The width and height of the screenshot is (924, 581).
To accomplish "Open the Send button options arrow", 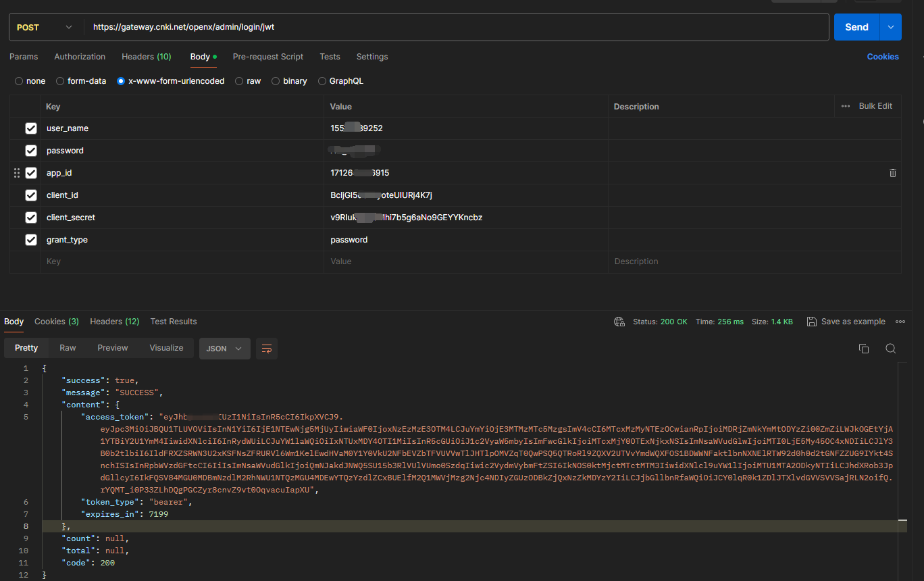I will pyautogui.click(x=890, y=27).
